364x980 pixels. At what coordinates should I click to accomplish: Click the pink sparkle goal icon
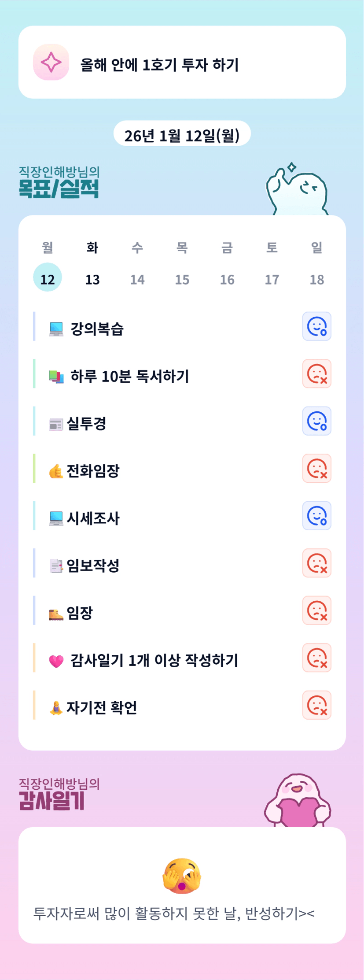(51, 62)
